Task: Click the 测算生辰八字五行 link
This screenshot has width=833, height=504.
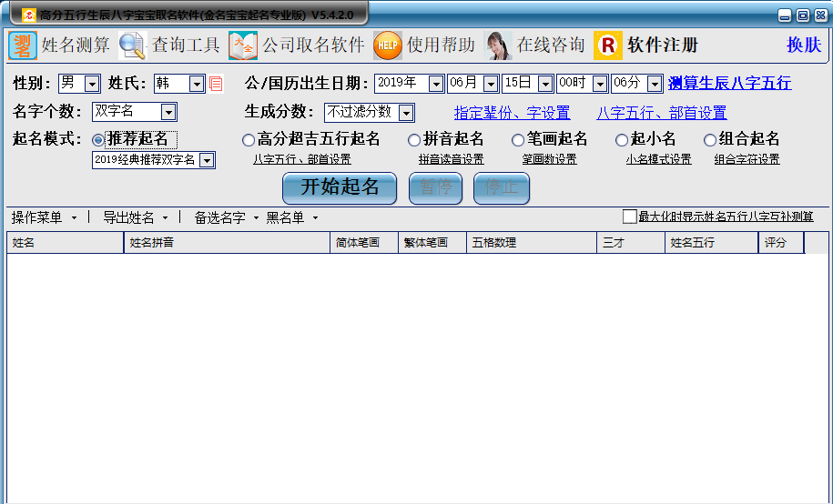Action: [x=729, y=84]
